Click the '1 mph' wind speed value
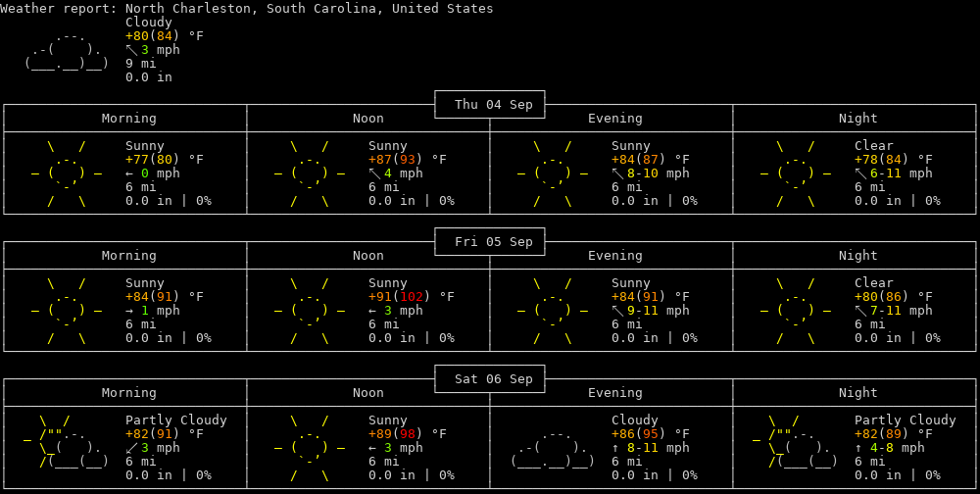The height and width of the screenshot is (494, 980). [x=161, y=311]
